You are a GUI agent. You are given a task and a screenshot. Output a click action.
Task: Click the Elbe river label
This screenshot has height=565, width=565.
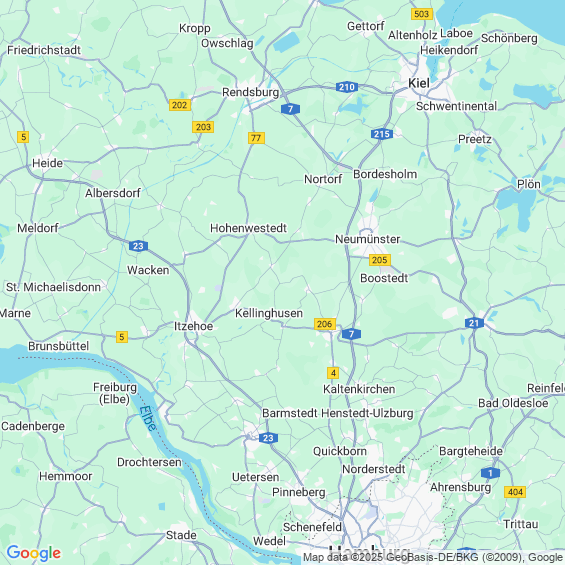pos(148,418)
